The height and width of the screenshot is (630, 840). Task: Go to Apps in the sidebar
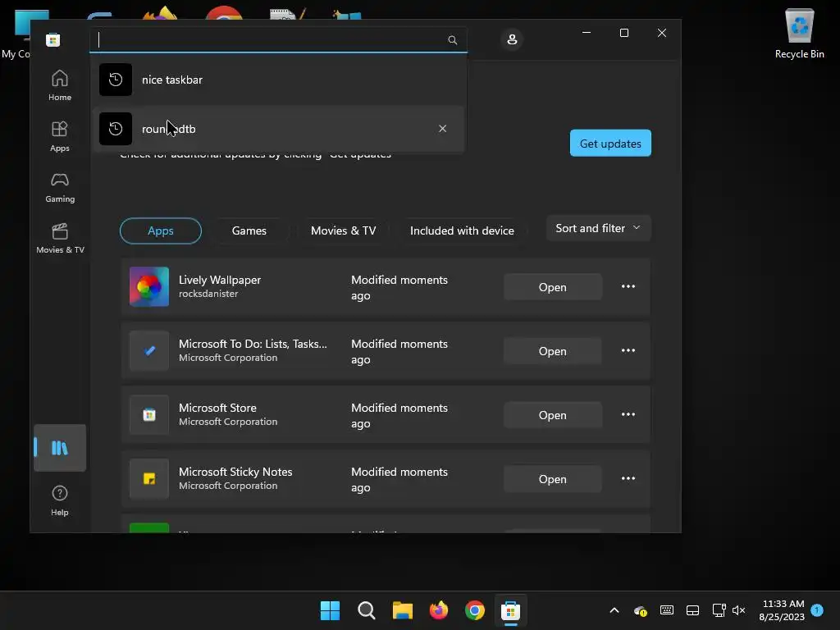coord(59,136)
